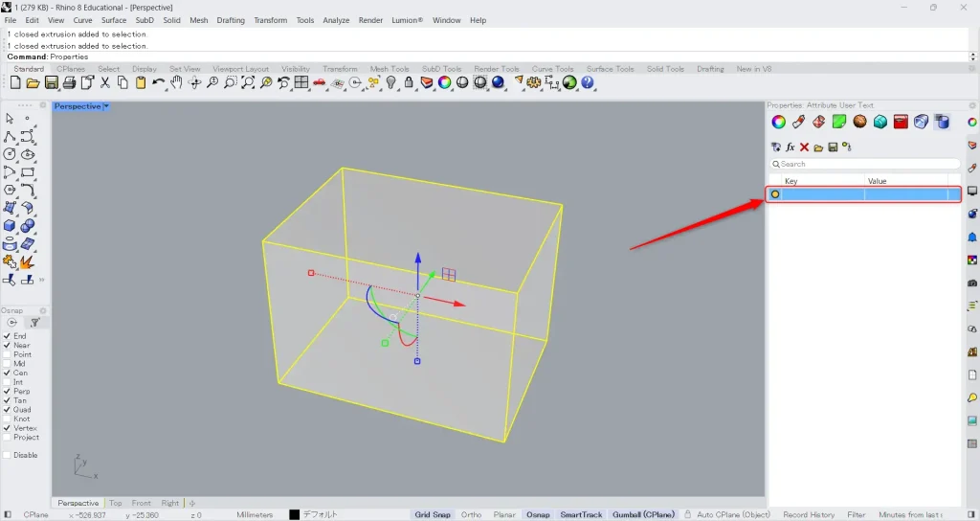Image resolution: width=980 pixels, height=521 pixels.
Task: Open the Material properties paintbrush icon
Action: pos(798,122)
